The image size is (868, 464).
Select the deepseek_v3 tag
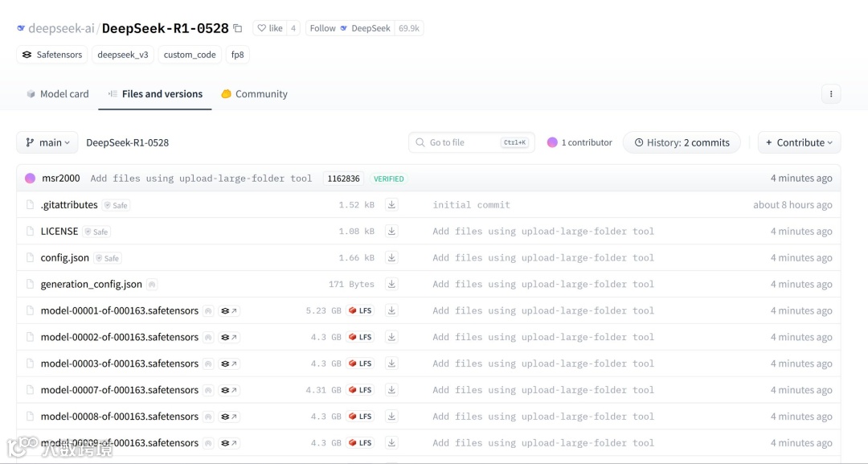click(x=123, y=55)
